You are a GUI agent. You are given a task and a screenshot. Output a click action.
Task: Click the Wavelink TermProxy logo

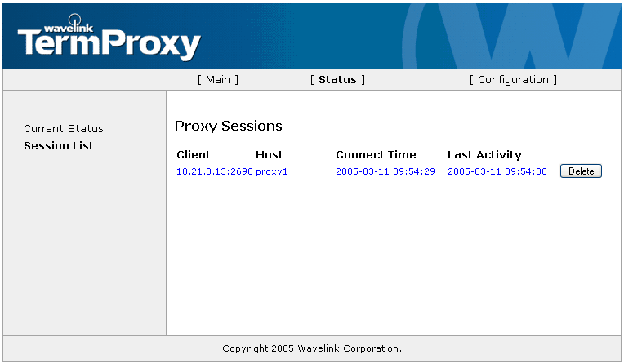click(109, 38)
